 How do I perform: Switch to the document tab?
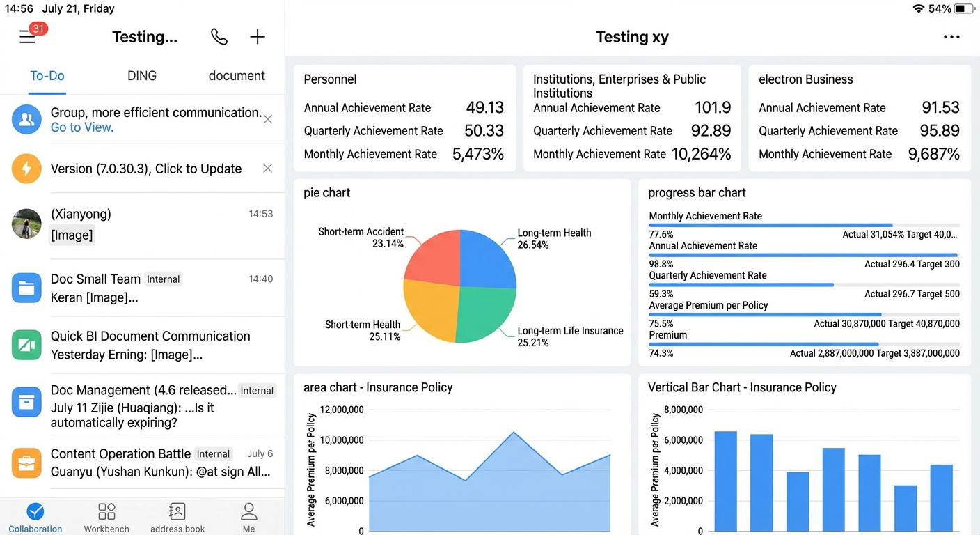point(237,76)
